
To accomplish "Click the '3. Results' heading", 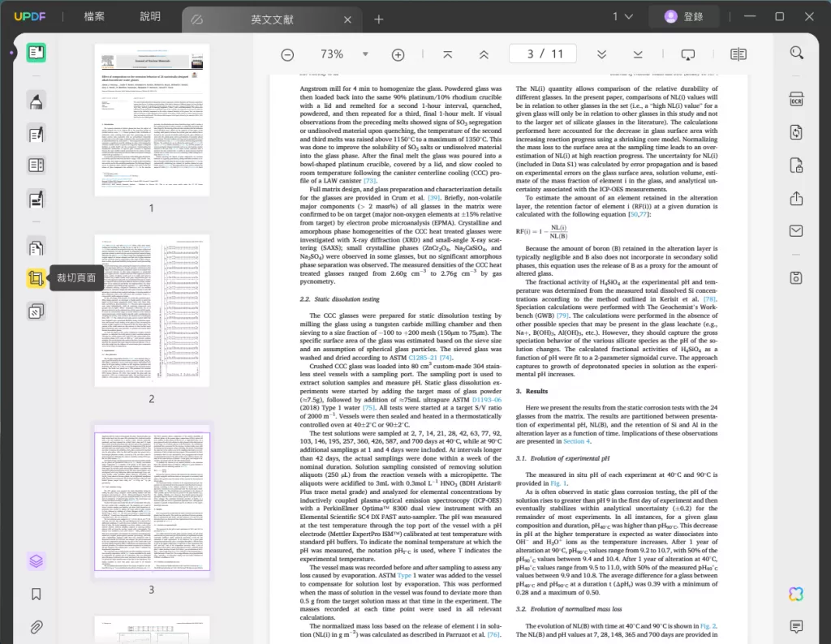I will [532, 392].
